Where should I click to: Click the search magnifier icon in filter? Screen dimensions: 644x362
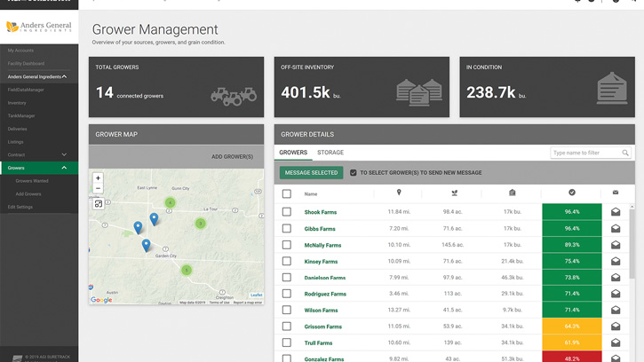point(625,153)
